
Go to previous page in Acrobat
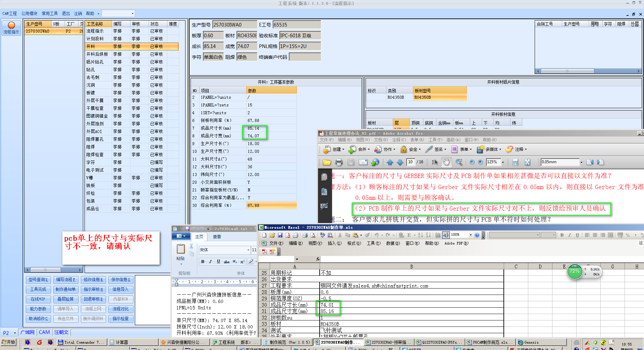click(x=390, y=163)
